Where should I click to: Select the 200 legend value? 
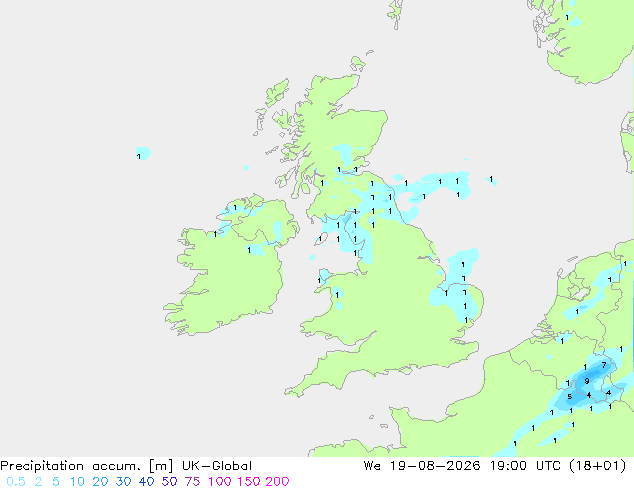click(x=277, y=482)
